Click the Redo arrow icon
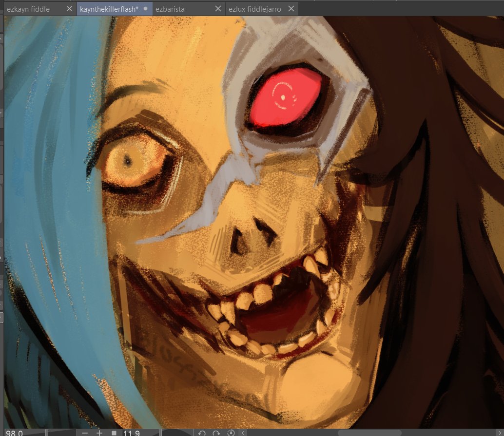 [216, 433]
